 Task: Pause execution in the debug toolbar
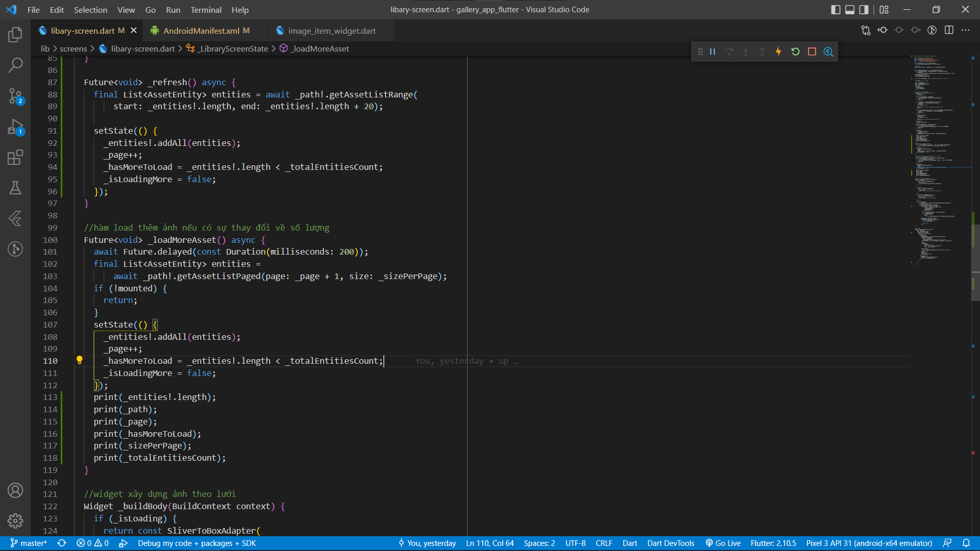[x=713, y=52]
